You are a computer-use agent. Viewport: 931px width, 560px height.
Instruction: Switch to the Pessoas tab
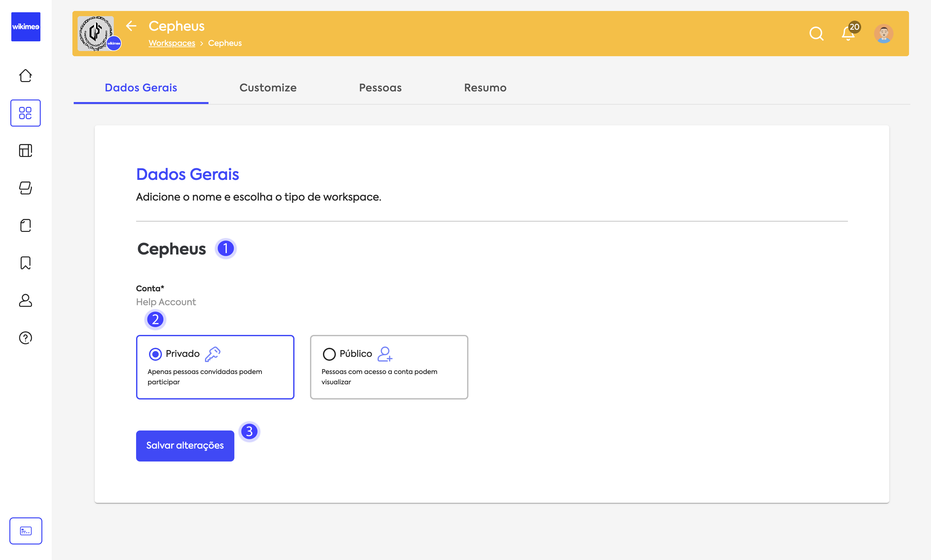click(380, 88)
